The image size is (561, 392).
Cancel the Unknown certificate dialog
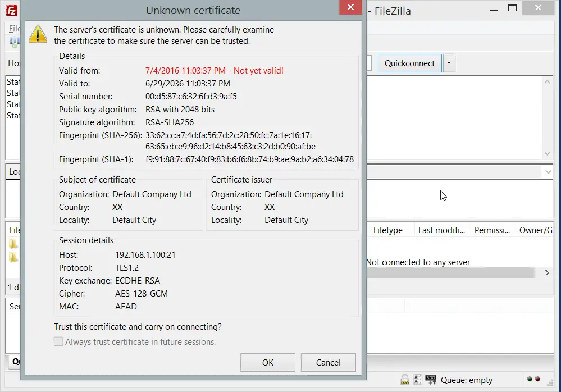click(328, 362)
